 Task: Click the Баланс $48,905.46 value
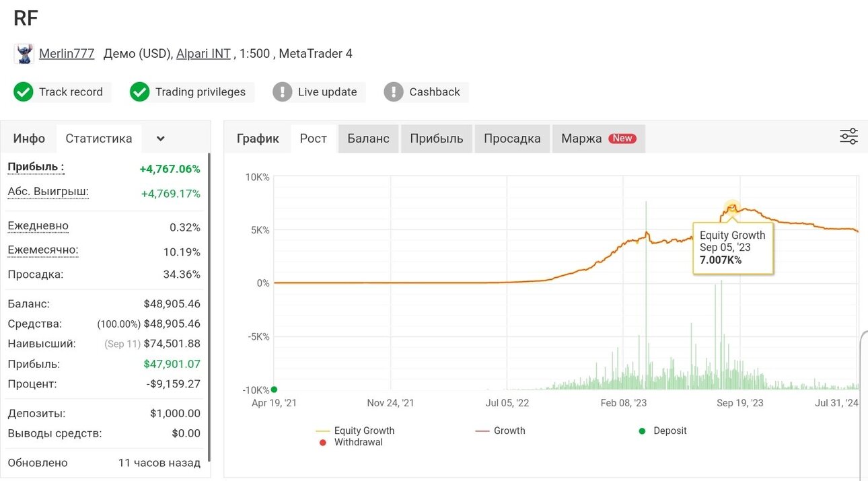[172, 304]
